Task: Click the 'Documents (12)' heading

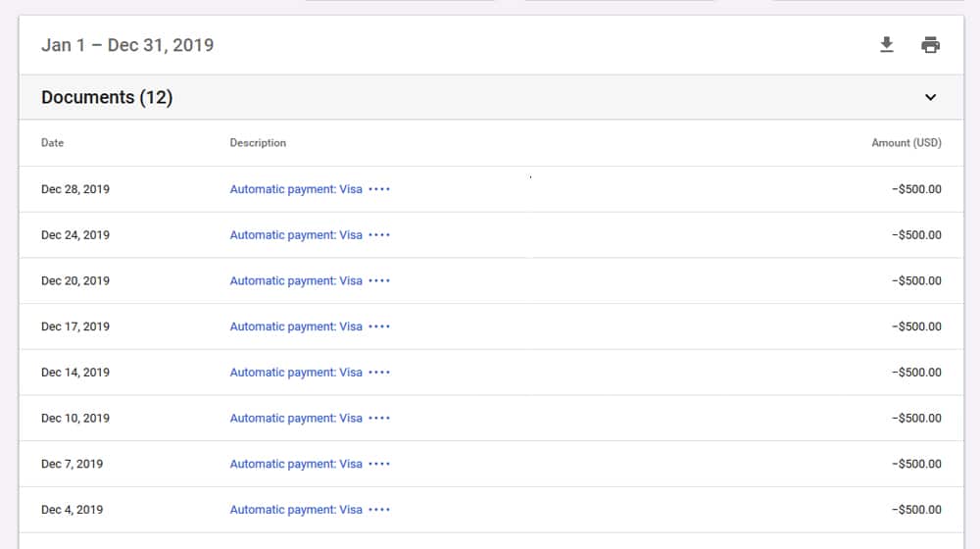Action: [x=107, y=97]
